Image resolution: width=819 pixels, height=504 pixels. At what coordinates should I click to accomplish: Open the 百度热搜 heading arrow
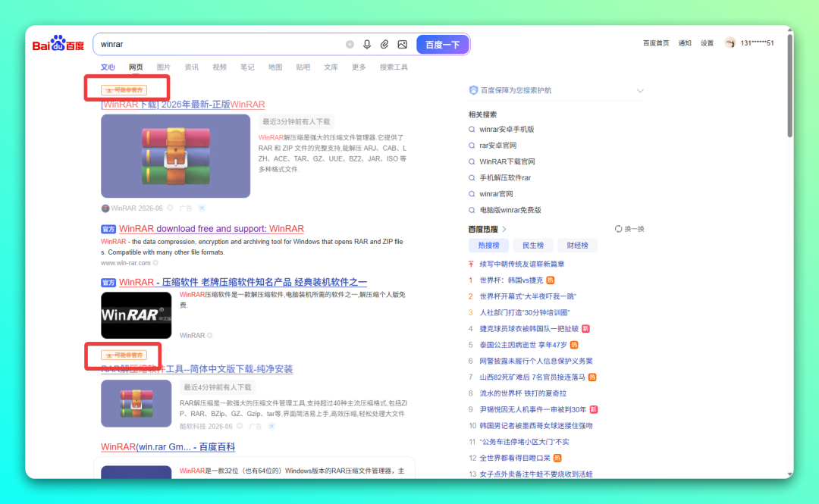point(504,230)
